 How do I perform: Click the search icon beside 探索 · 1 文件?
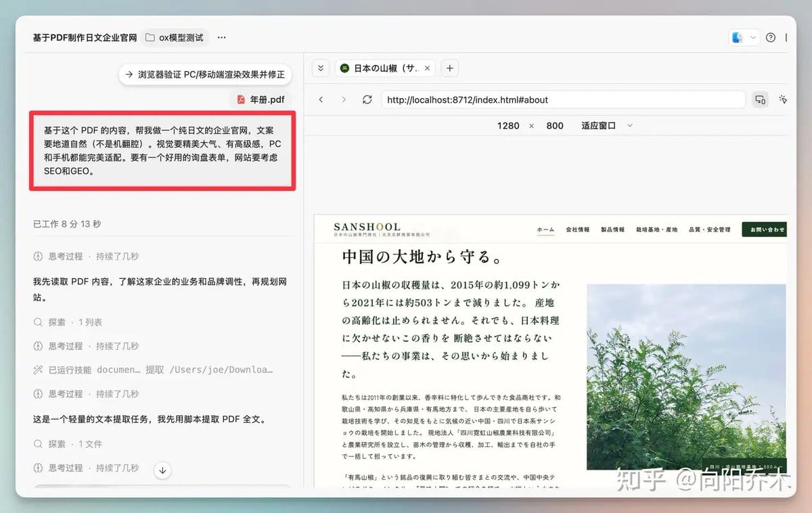click(x=38, y=444)
